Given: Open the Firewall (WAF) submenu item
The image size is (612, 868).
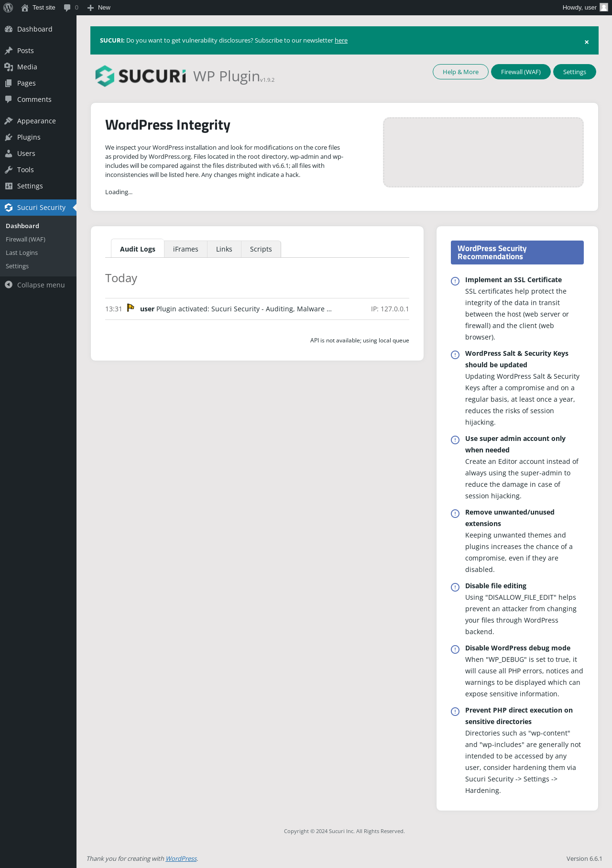Looking at the screenshot, I should [38, 239].
